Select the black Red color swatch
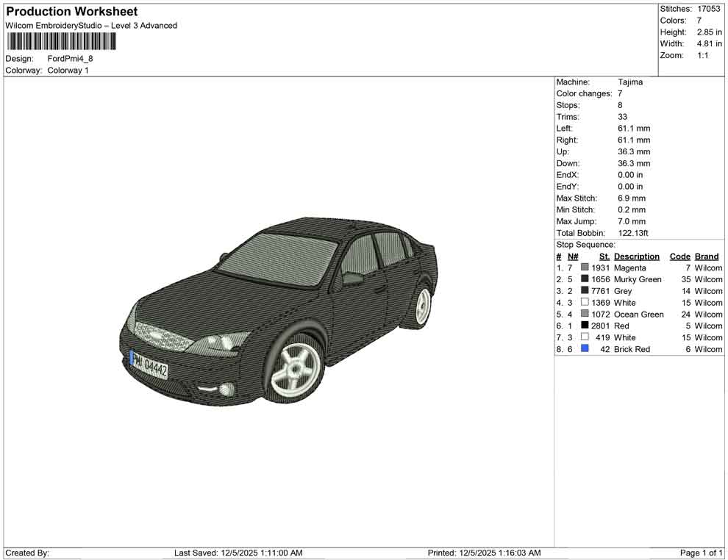The image size is (728, 560). coord(585,326)
